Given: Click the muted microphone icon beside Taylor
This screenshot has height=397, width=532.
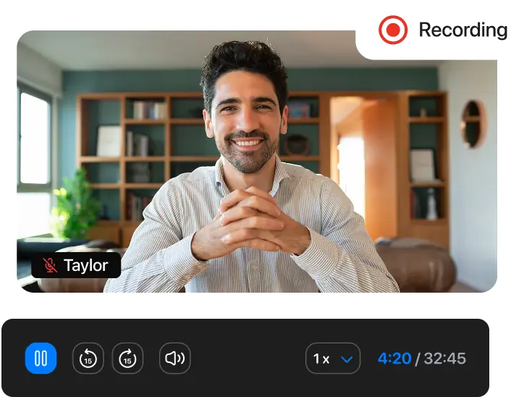Looking at the screenshot, I should (50, 265).
